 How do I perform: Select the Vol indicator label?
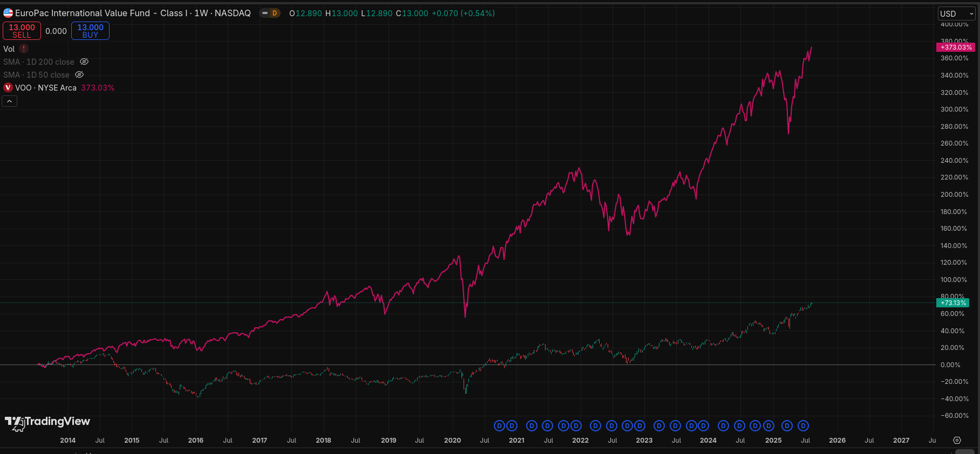(x=9, y=49)
